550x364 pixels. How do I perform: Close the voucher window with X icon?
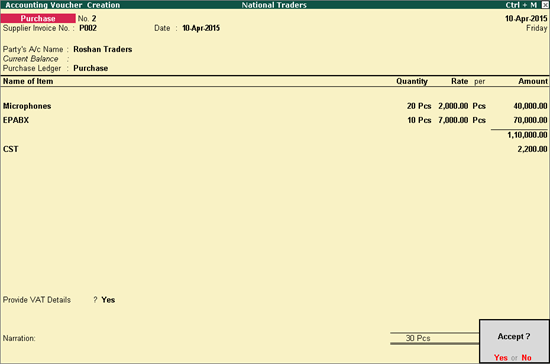[x=545, y=5]
